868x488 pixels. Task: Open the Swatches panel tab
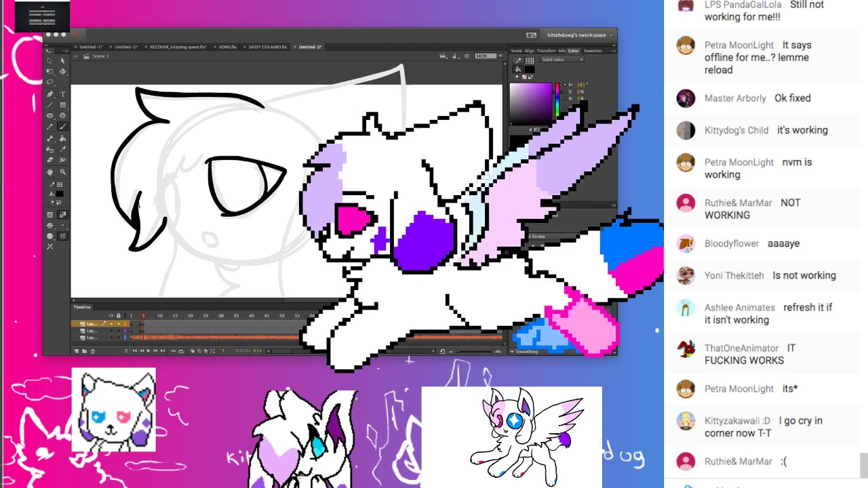(x=593, y=51)
